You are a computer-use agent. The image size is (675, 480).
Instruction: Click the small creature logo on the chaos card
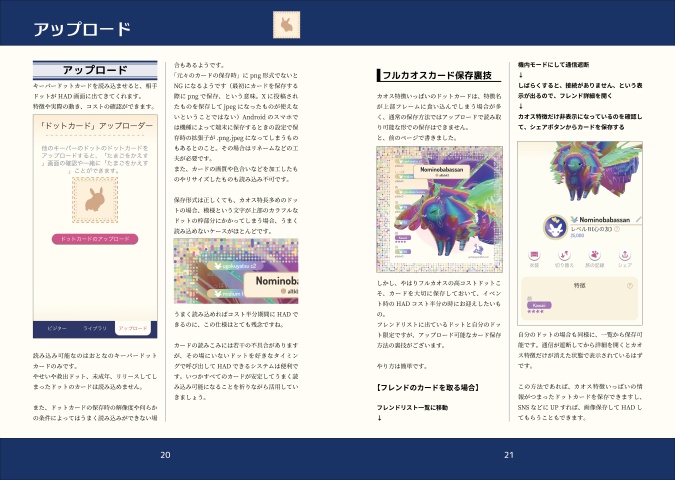[478, 250]
